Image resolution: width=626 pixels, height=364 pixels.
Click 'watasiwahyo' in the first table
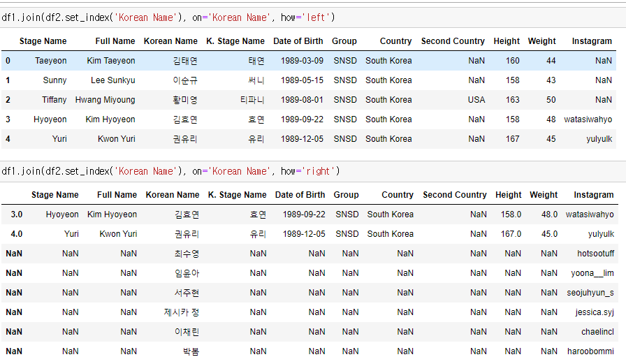(x=588, y=119)
